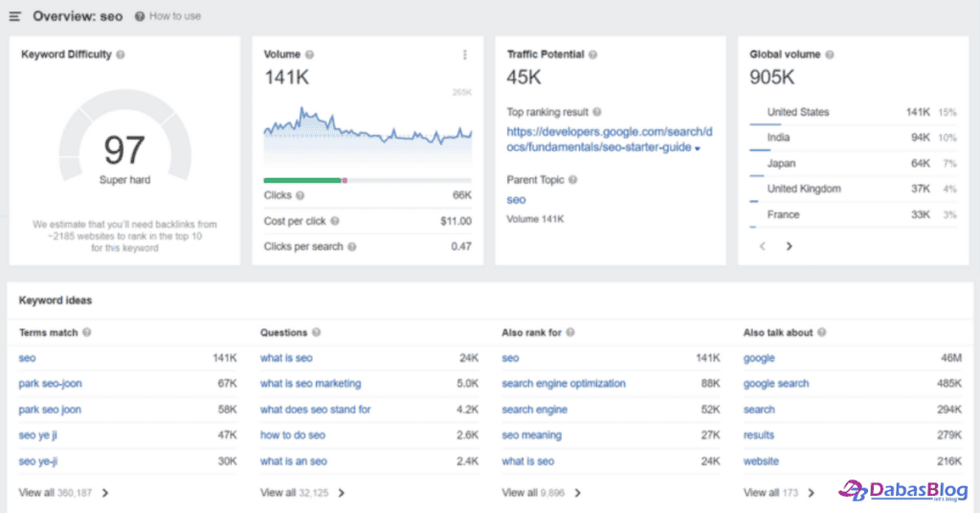
Task: Click the Keyword Difficulty 97 gauge
Action: (x=125, y=137)
